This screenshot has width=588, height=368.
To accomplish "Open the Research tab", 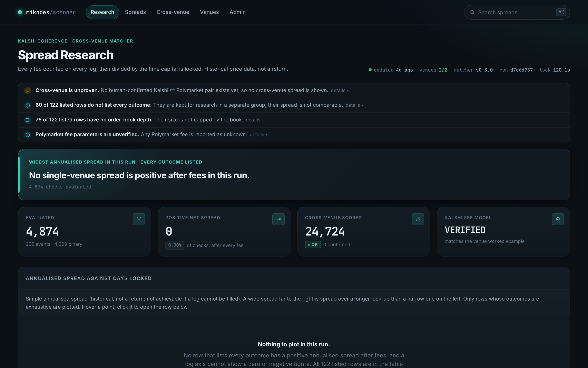I will pyautogui.click(x=102, y=12).
